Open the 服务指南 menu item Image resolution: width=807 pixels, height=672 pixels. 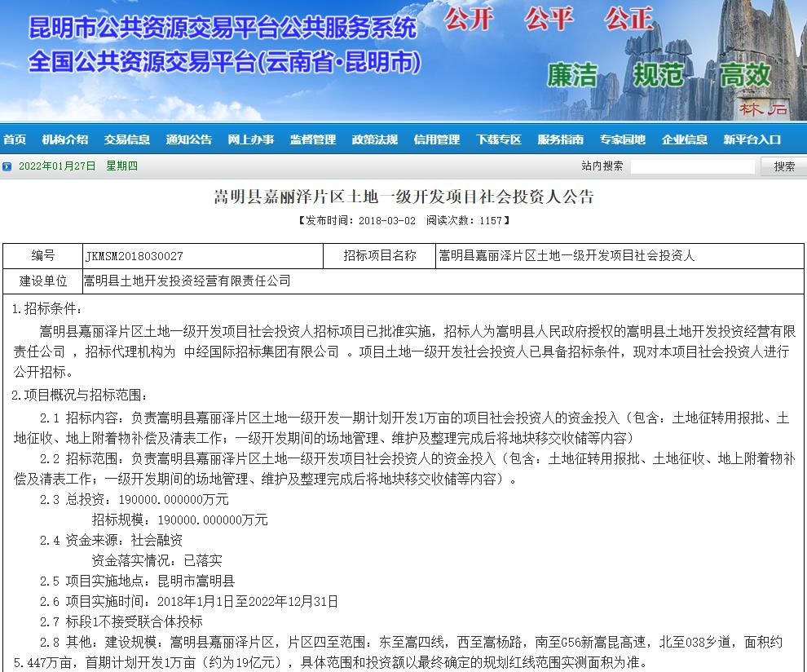coord(561,139)
